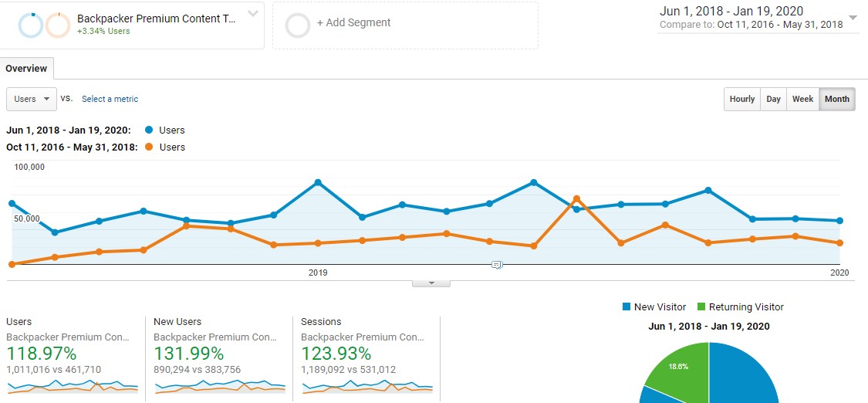Click the Users sparkline thumbnail
868x403 pixels.
[x=73, y=386]
